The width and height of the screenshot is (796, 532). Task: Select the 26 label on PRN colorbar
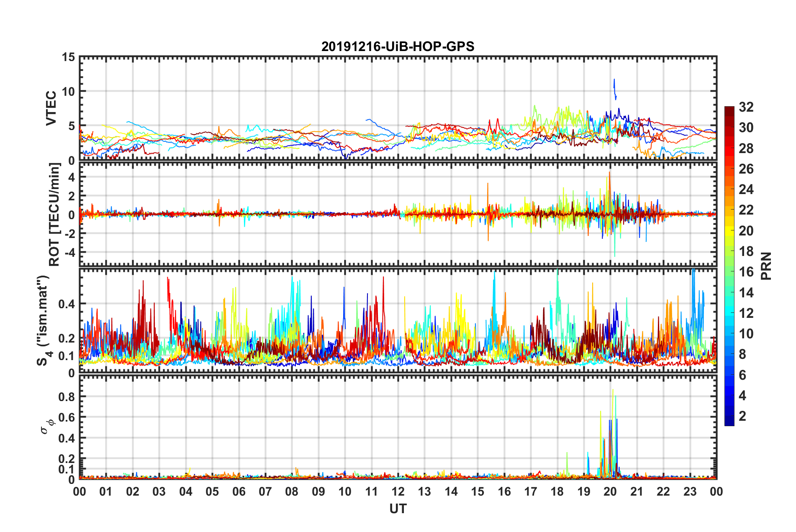[x=746, y=169]
